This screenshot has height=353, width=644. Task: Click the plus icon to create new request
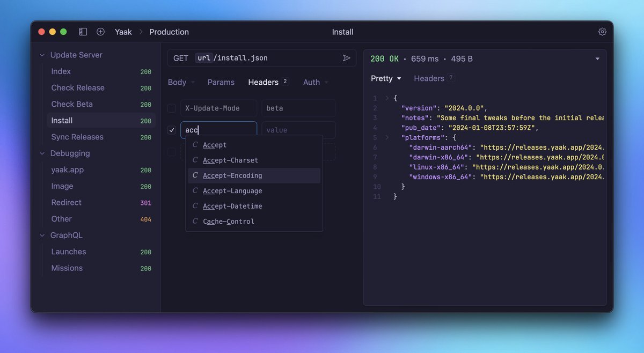pos(100,32)
